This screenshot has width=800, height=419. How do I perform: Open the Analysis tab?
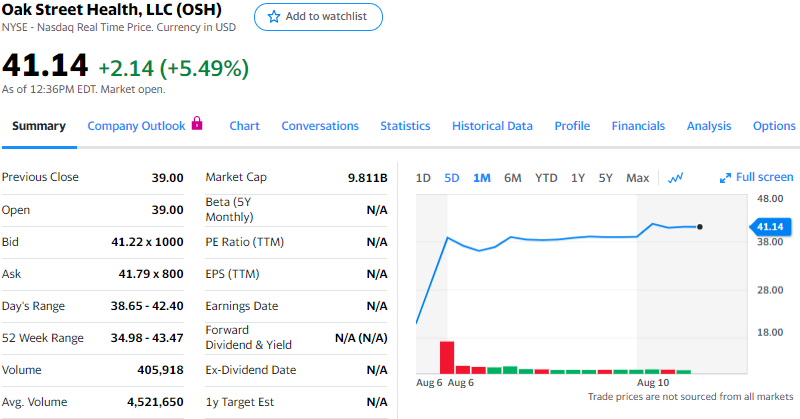[709, 126]
